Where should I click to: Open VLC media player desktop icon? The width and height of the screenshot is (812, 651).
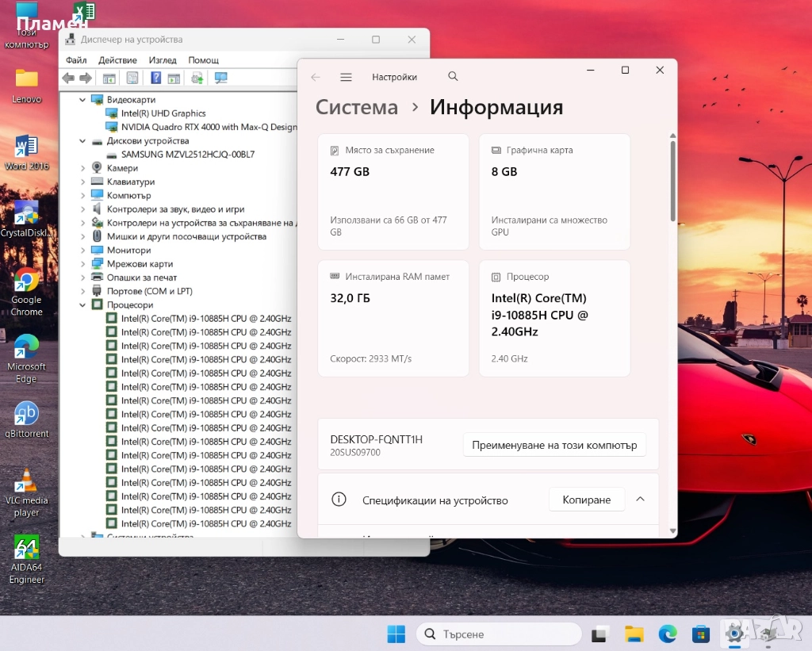click(x=26, y=481)
